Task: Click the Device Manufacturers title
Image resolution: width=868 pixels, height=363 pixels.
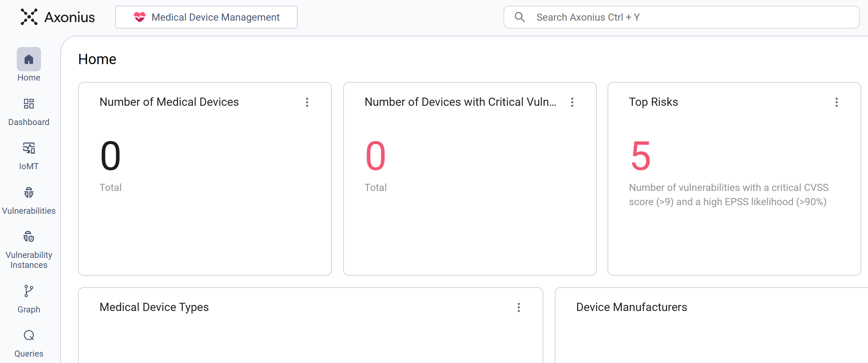Action: tap(631, 307)
